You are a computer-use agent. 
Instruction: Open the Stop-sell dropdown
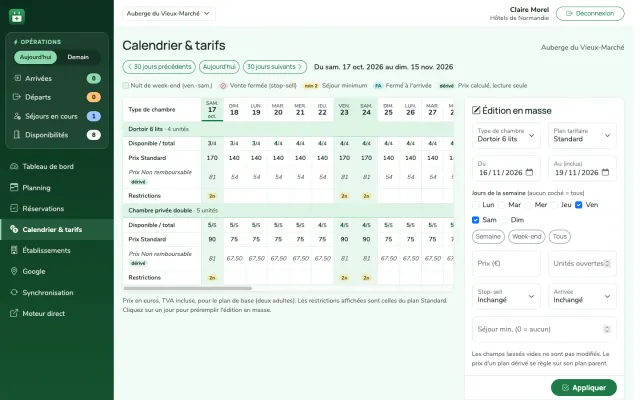pyautogui.click(x=506, y=296)
